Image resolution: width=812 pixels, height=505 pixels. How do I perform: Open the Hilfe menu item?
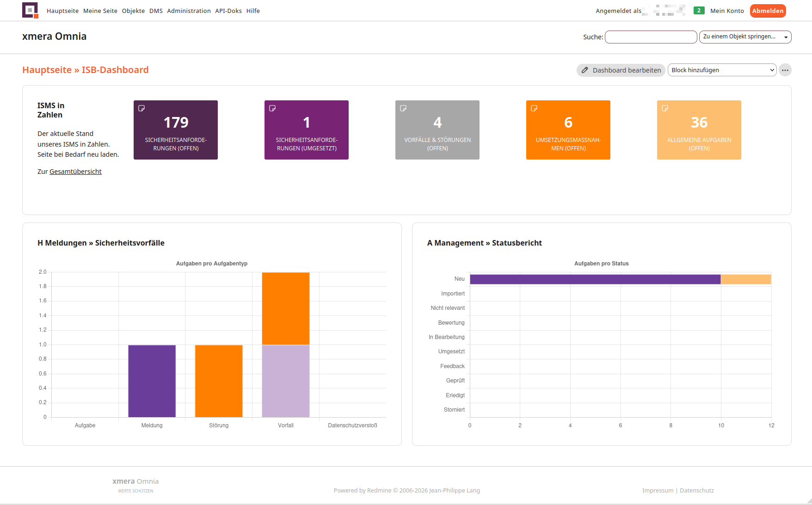(253, 11)
